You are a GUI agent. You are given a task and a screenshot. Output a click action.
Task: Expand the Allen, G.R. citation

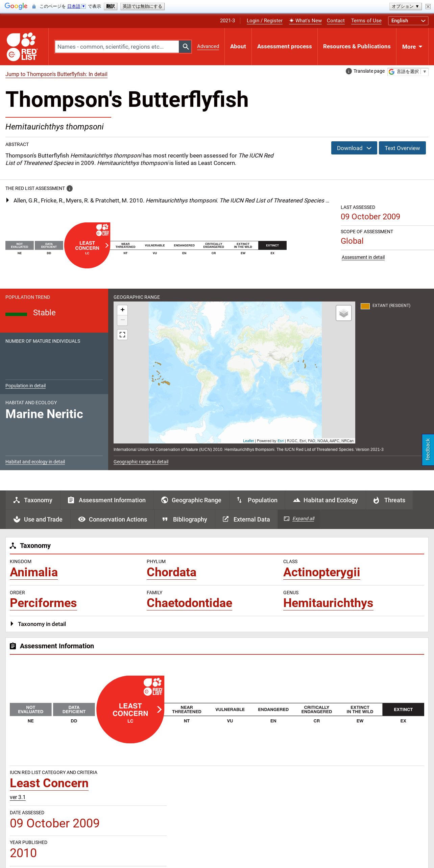[x=7, y=200]
